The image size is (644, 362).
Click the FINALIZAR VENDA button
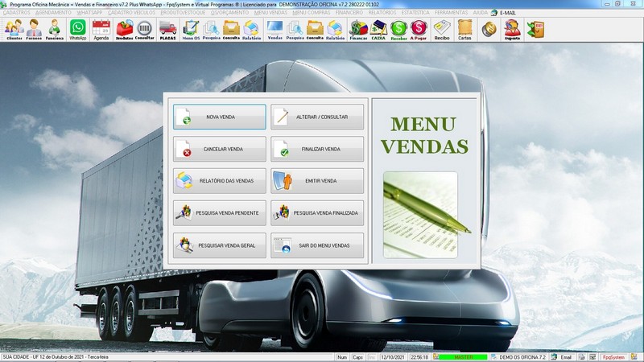click(317, 149)
